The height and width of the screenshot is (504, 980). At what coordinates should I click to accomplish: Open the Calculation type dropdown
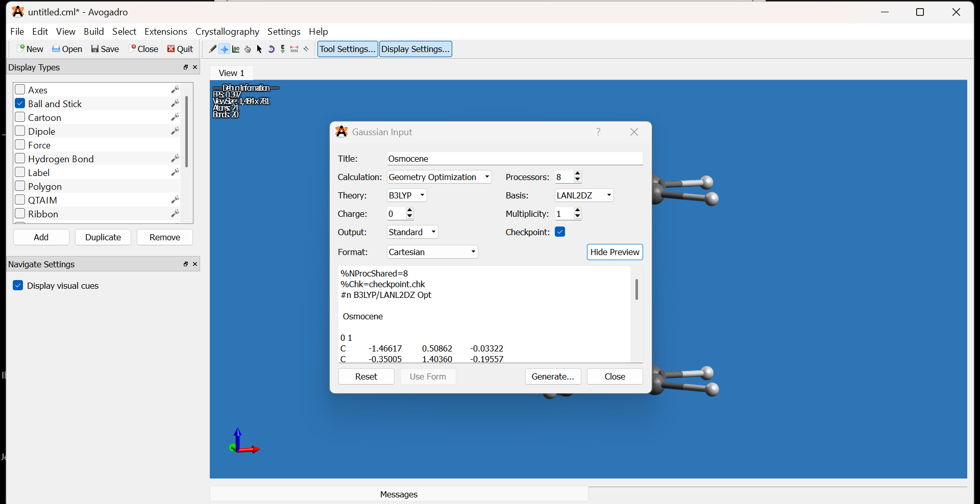point(439,177)
